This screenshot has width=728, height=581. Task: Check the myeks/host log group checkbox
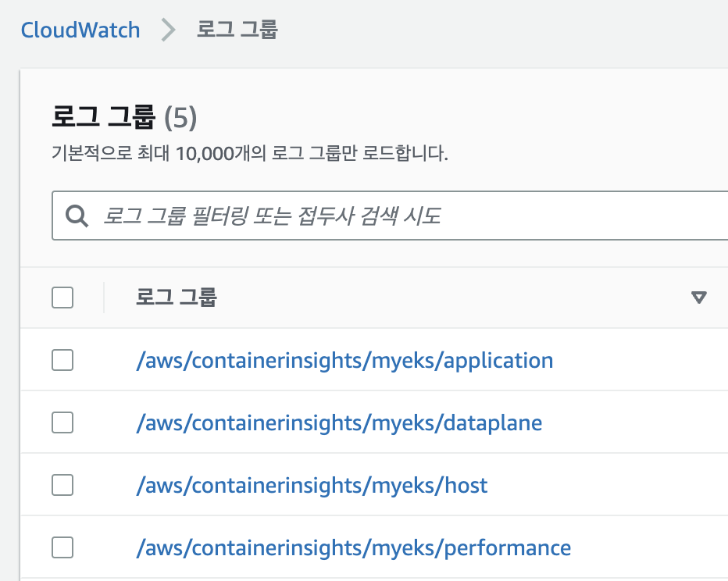coord(62,485)
